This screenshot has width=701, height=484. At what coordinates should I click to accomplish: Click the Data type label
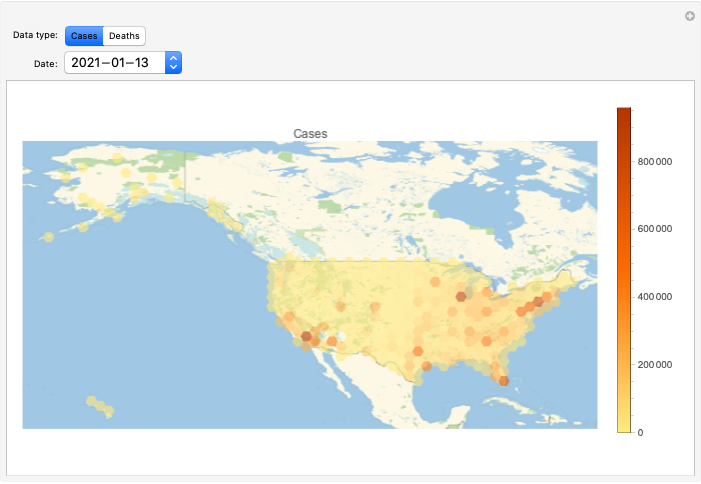(35, 35)
